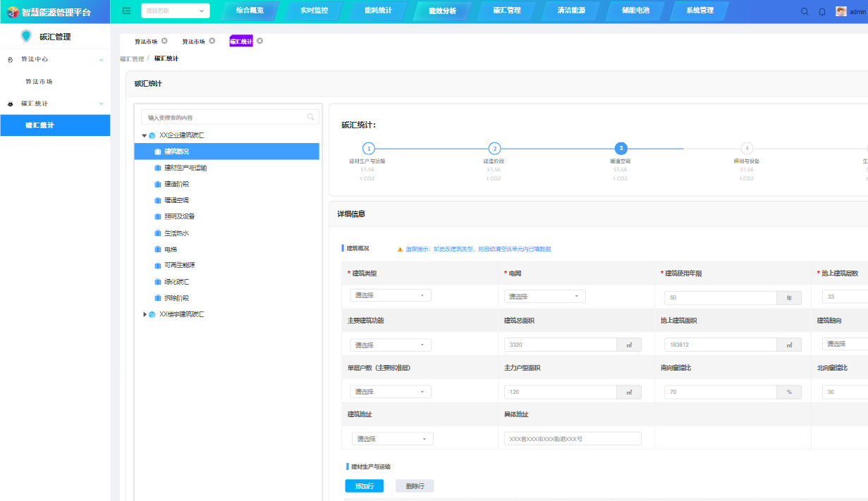
Task: Click the cube icon next to XX企业建筑碳汇
Action: (x=152, y=135)
